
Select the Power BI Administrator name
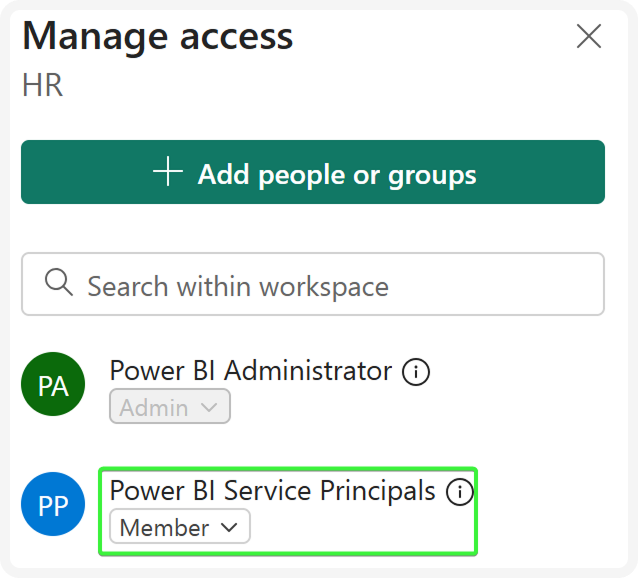tap(251, 371)
